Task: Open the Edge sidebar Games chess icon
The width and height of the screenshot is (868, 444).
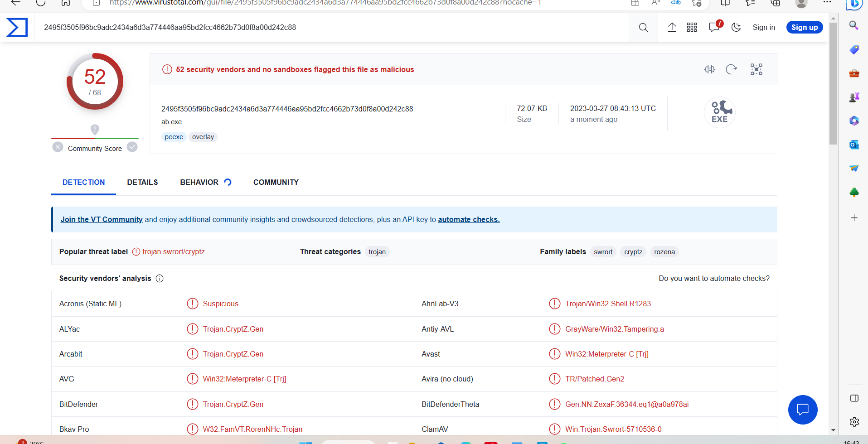Action: [854, 97]
